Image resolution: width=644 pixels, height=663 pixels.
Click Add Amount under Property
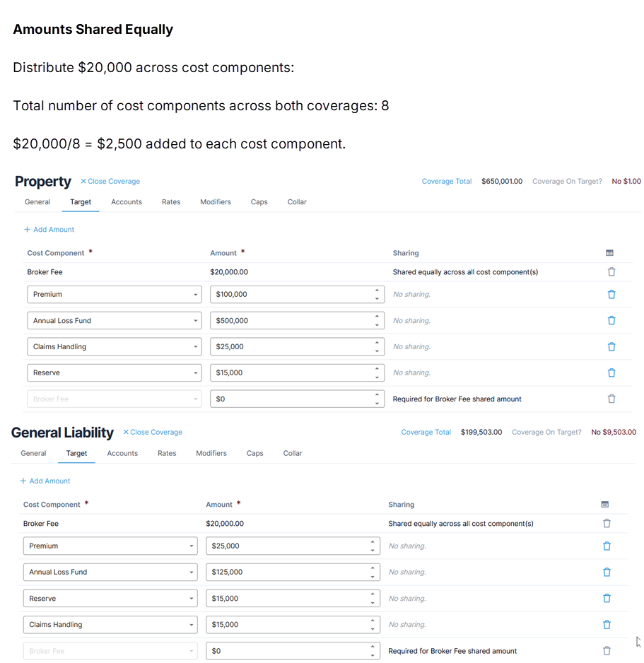tap(49, 230)
